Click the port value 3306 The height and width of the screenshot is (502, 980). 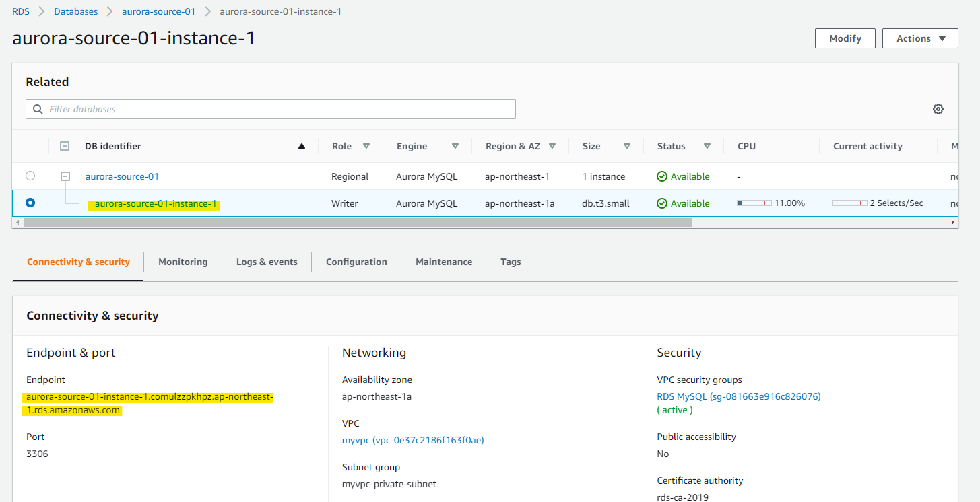[37, 454]
